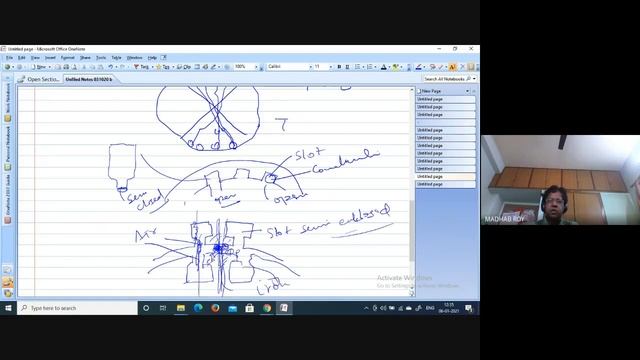
Task: Open the Table menu
Action: pos(116,58)
